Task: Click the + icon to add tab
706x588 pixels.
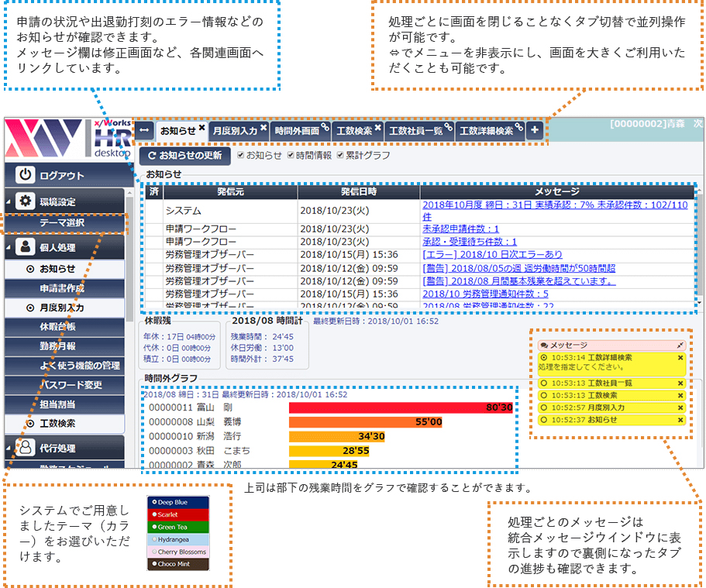Action: click(535, 131)
